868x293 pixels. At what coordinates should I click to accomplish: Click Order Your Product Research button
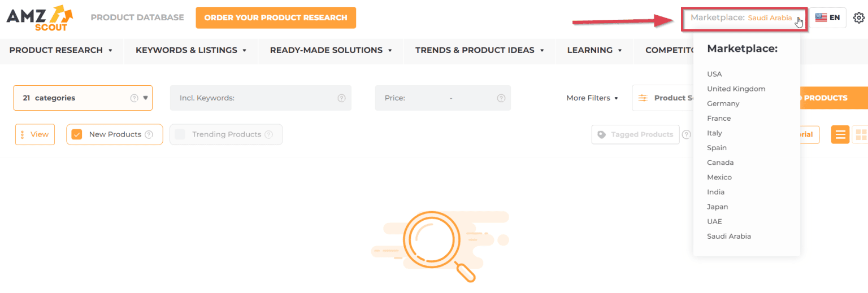click(276, 18)
